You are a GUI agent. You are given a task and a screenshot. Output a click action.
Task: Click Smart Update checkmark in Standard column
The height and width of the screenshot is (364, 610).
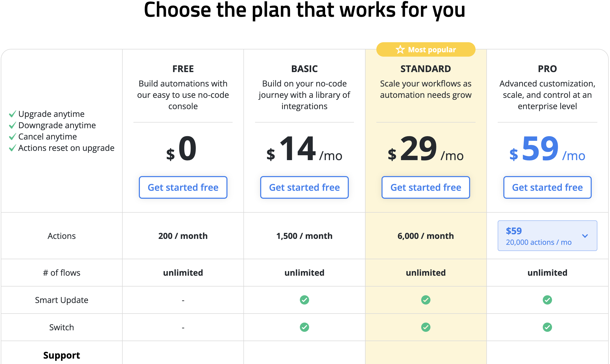(x=426, y=300)
